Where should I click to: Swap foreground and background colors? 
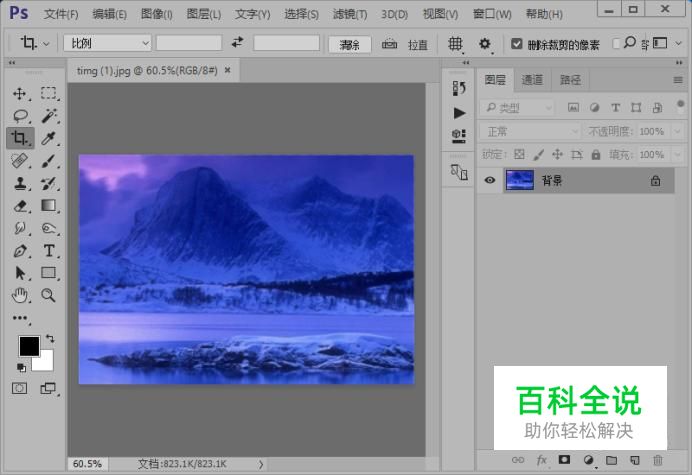[50, 339]
